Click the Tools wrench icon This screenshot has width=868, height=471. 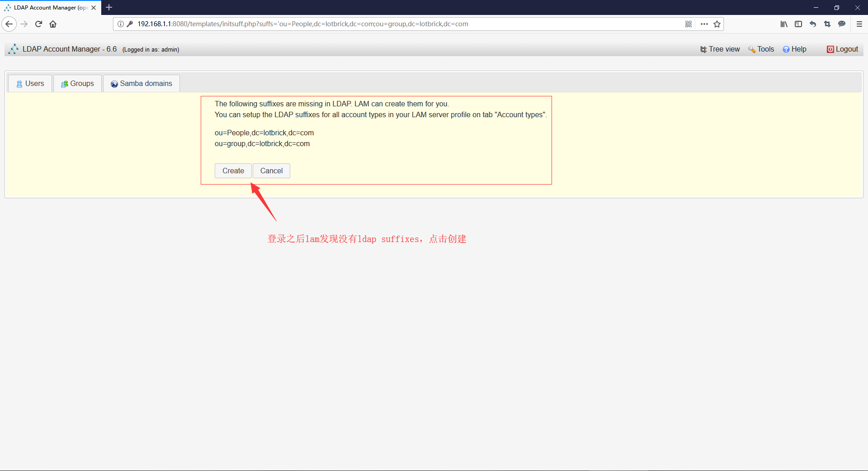coord(752,49)
